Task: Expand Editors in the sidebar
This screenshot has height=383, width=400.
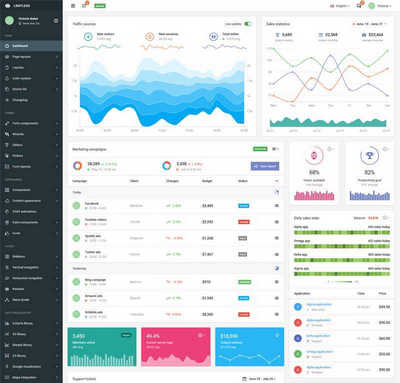Action: [x=31, y=145]
